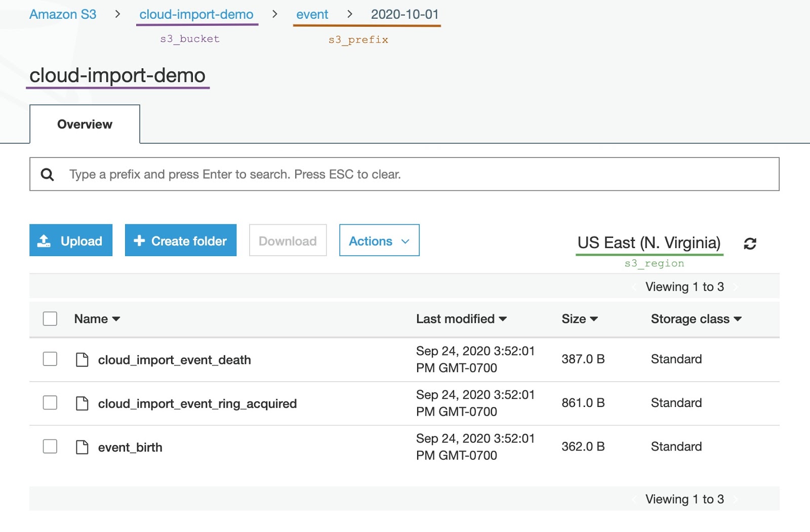810x532 pixels.
Task: Sort by Name column
Action: (97, 319)
